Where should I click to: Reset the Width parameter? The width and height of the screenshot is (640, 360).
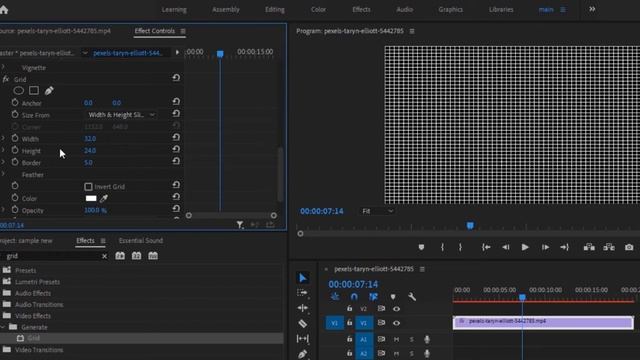pyautogui.click(x=176, y=137)
